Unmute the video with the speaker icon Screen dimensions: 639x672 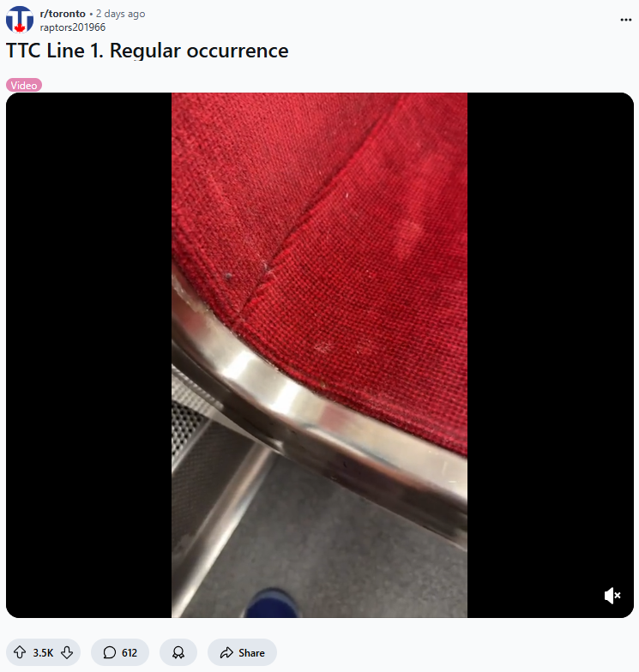612,595
